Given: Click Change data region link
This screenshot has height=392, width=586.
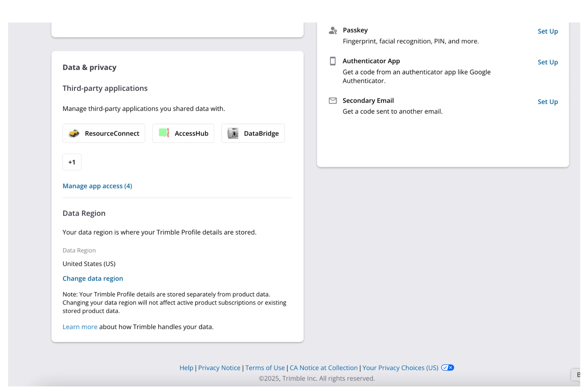Looking at the screenshot, I should (93, 278).
